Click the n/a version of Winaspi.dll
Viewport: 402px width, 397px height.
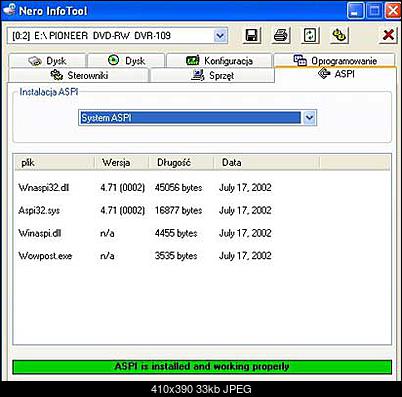(x=107, y=233)
